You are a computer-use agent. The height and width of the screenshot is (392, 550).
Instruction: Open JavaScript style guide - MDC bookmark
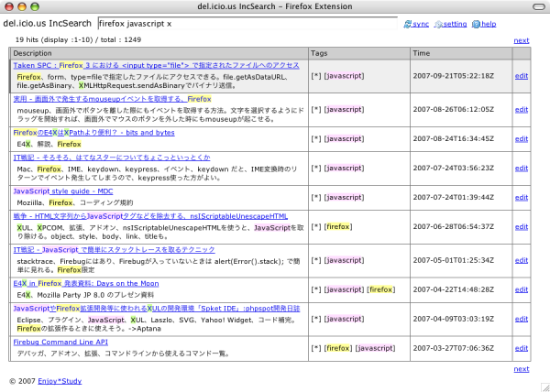click(x=63, y=191)
